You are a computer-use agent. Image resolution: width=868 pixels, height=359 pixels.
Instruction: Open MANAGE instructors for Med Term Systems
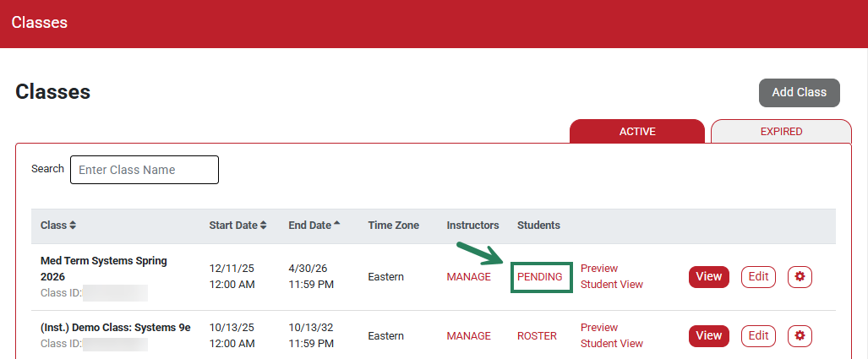(469, 276)
